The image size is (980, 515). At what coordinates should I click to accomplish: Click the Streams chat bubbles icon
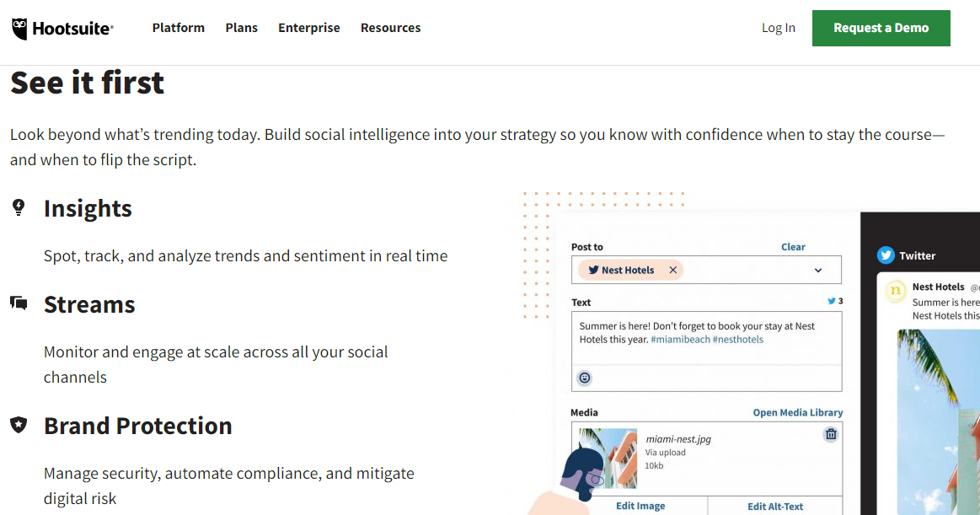pos(19,303)
